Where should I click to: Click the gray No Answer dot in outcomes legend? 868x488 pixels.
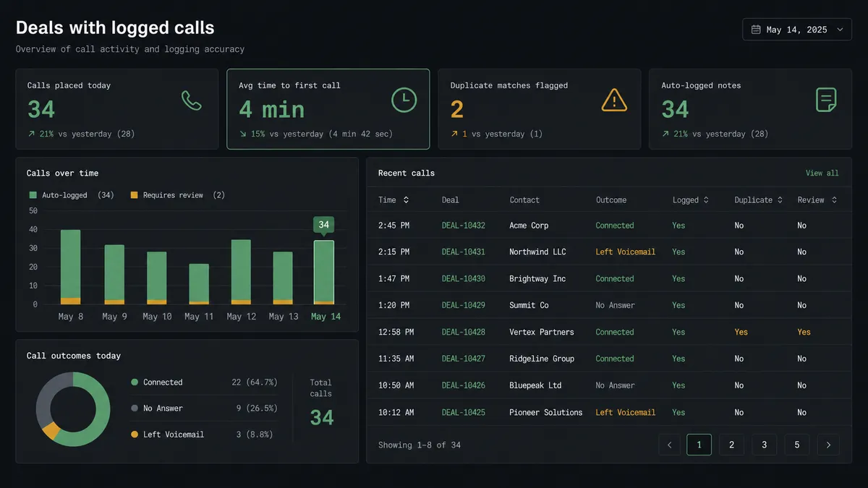[x=135, y=408]
